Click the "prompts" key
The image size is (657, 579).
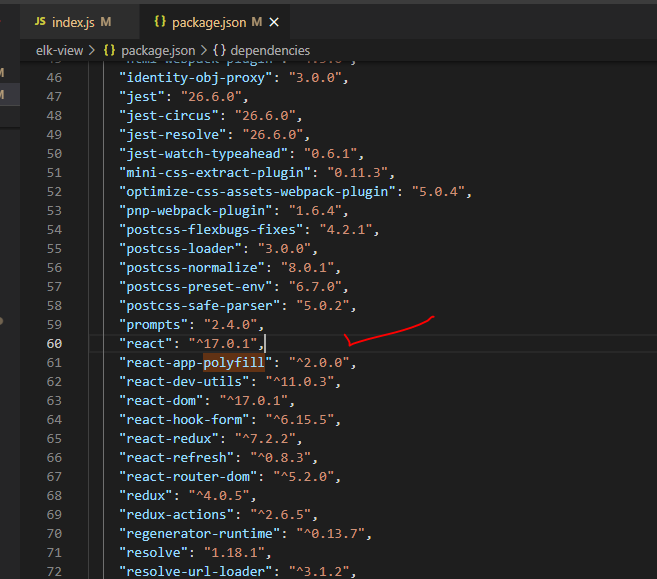pyautogui.click(x=154, y=325)
